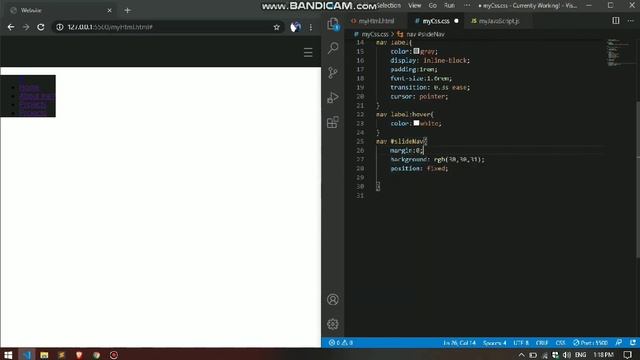Viewport: 640px width, 360px height.
Task: Click the Ln 26, Col 14 indicator
Action: click(x=459, y=343)
